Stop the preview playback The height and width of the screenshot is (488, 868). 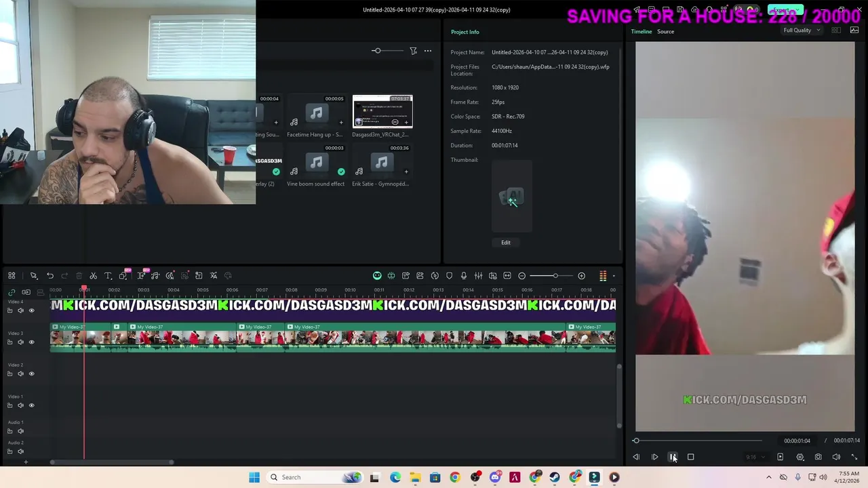[690, 457]
